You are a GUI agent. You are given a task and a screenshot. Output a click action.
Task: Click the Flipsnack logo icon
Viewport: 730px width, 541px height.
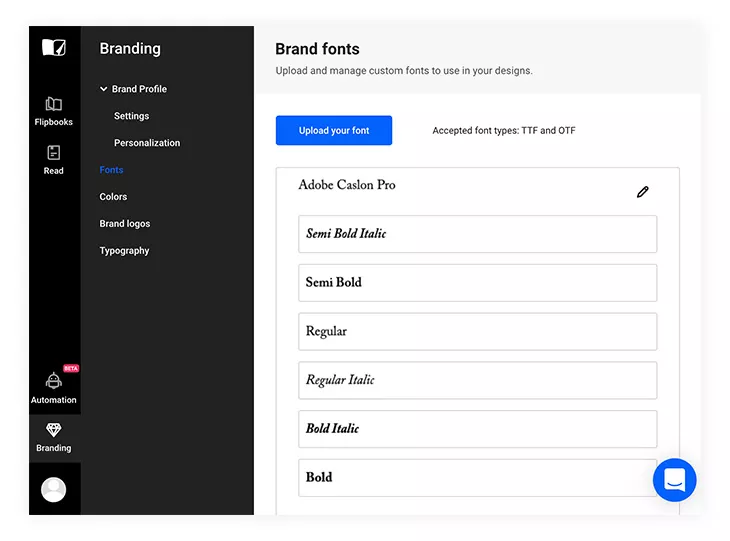pos(54,47)
